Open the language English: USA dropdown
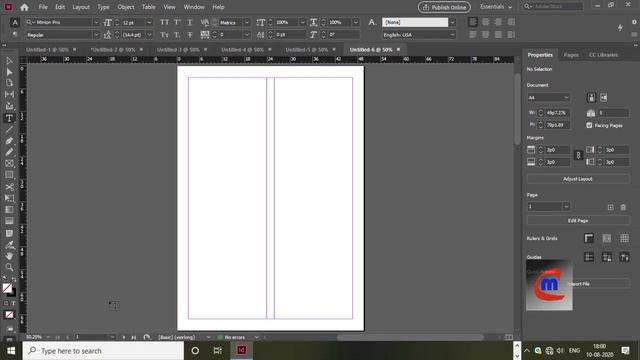The image size is (640, 360). pos(452,35)
